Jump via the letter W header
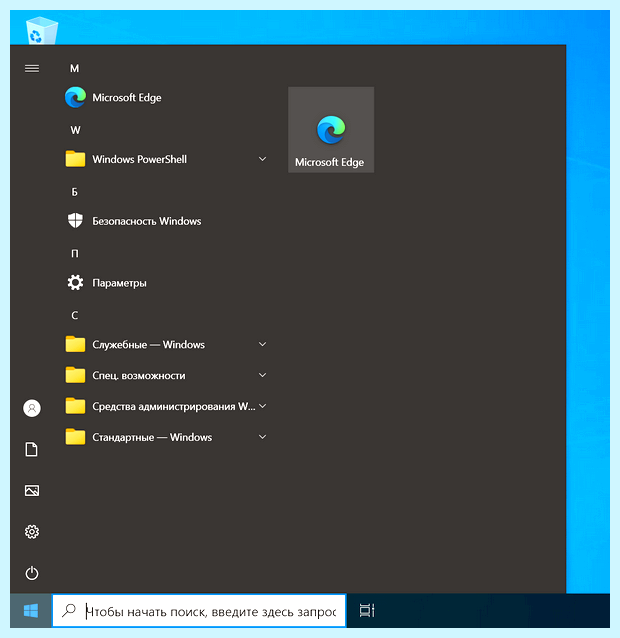This screenshot has width=620, height=638. pos(75,130)
